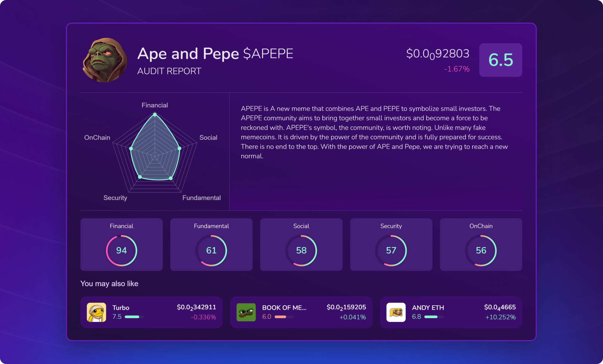Click the -1.67% price change text
The width and height of the screenshot is (603, 364).
click(x=457, y=69)
